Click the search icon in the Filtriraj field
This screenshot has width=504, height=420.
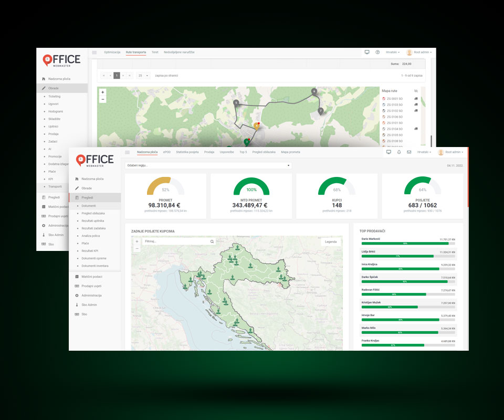pos(212,241)
